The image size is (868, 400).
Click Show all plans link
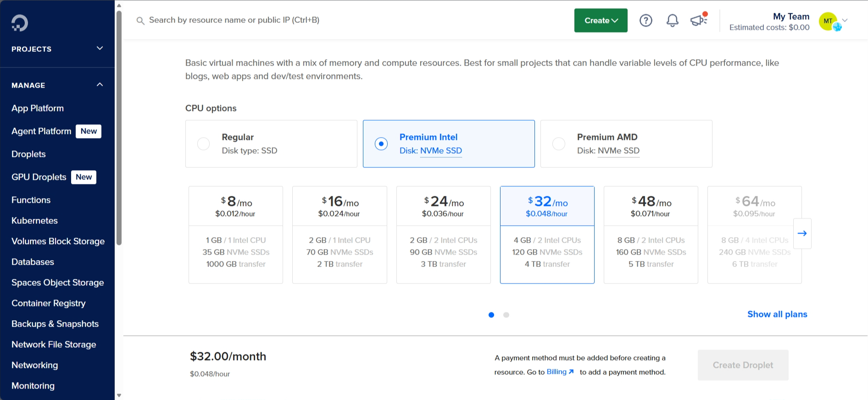[777, 314]
